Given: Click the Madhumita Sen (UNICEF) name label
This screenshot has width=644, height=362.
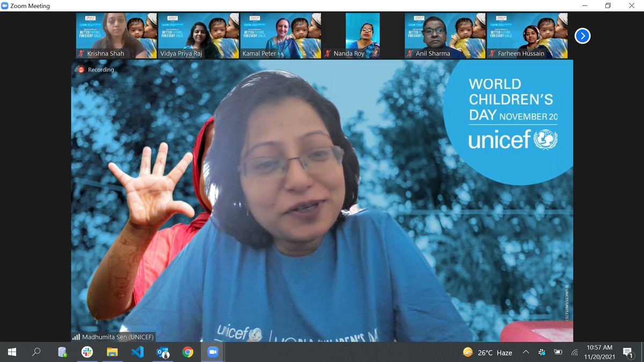Looking at the screenshot, I should point(118,337).
